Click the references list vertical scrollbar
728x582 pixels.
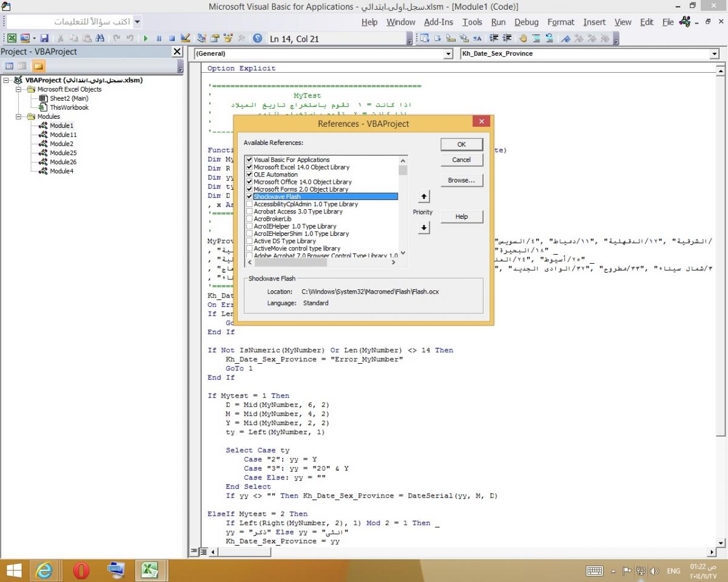point(403,206)
